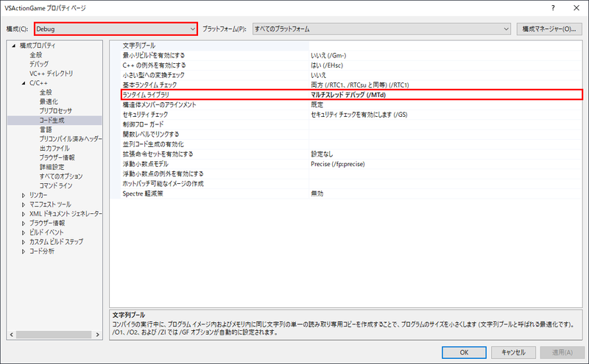Expand the リンカー tree node
Screen dimensions: 589x364
[x=24, y=196]
